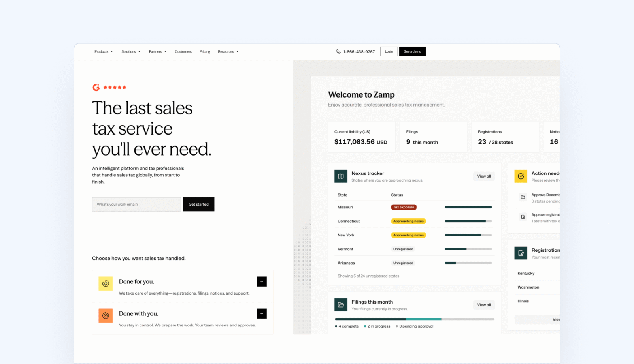Screen dimensions: 634x364
Task: Click Illinois in the Registration list
Action: pos(523,301)
